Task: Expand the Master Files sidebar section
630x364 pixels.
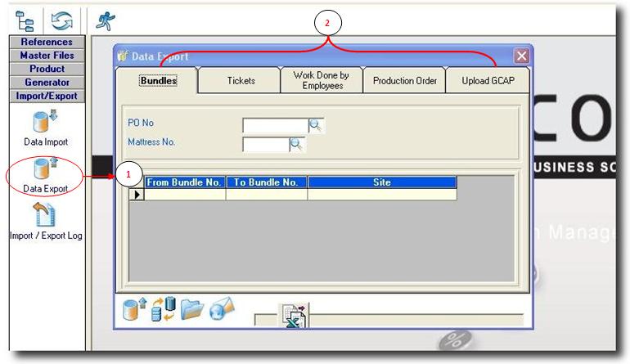Action: [x=47, y=56]
